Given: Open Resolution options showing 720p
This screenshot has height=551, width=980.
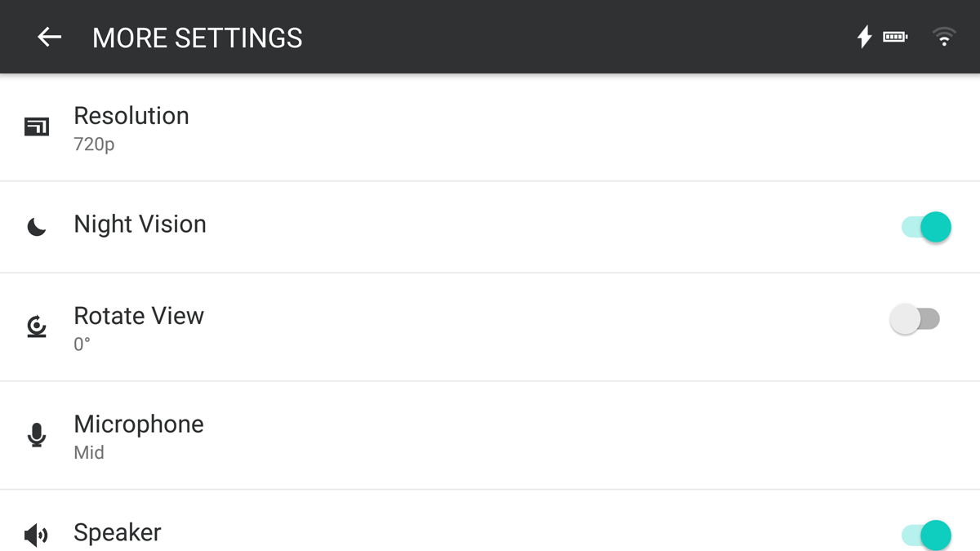Looking at the screenshot, I should click(x=490, y=127).
